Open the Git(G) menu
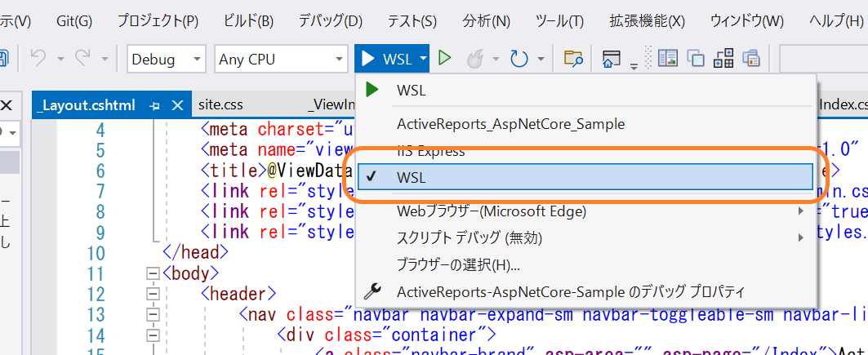This screenshot has width=868, height=355. click(x=74, y=21)
